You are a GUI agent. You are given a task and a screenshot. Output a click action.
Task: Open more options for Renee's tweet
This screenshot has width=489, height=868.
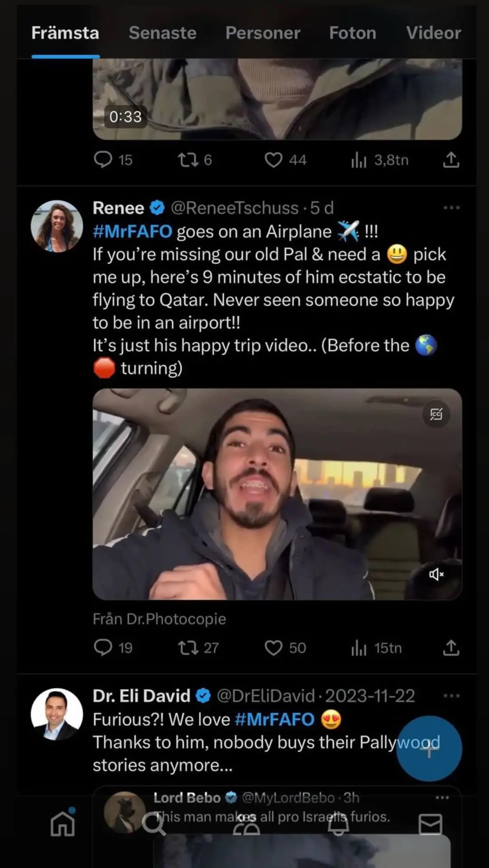click(451, 208)
